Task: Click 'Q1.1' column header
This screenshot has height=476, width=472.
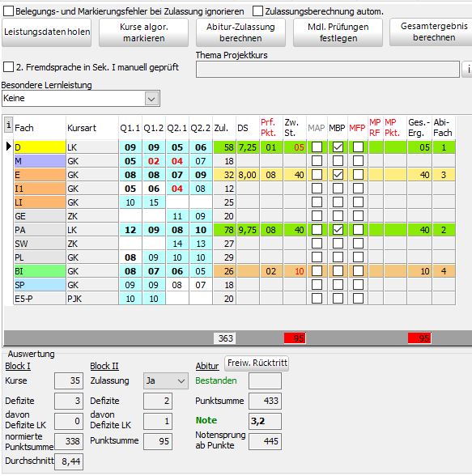Action: (x=130, y=128)
